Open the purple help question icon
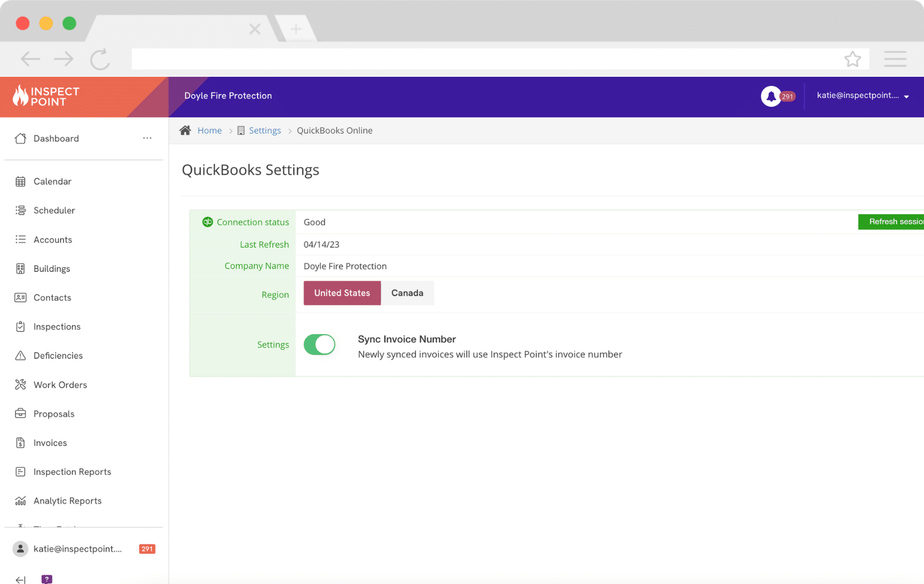Screen dimensions: 924x584 tap(47, 579)
